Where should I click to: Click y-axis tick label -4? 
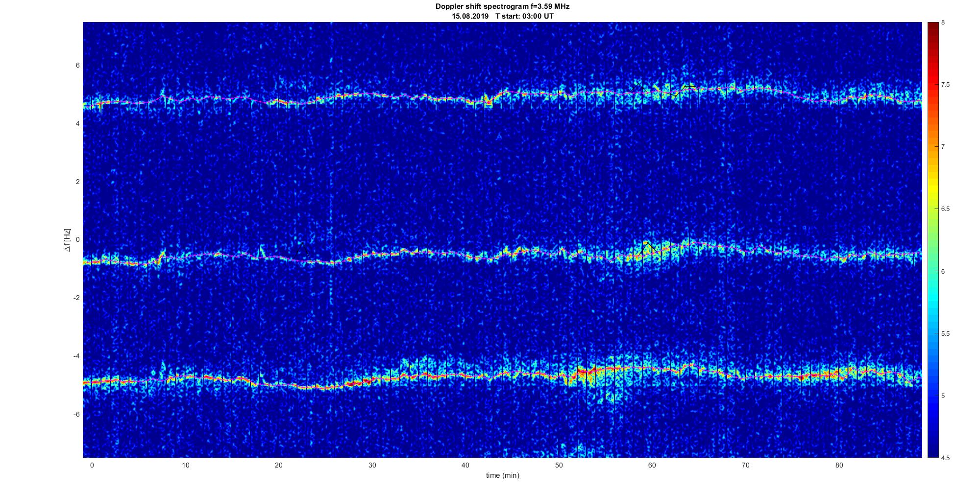(76, 356)
